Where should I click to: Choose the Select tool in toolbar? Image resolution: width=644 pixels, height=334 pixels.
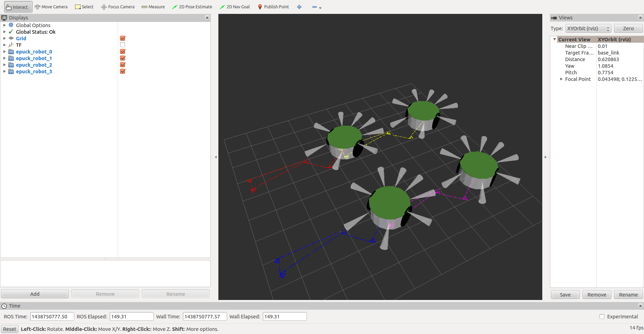pyautogui.click(x=84, y=7)
